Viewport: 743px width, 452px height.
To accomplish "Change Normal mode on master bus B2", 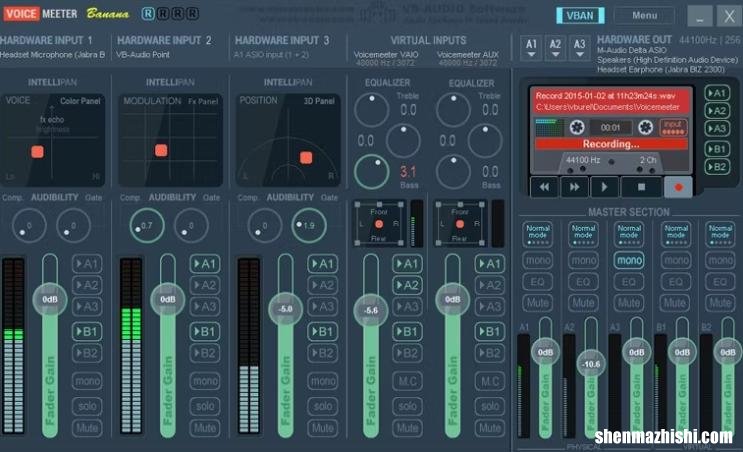I will (x=720, y=234).
